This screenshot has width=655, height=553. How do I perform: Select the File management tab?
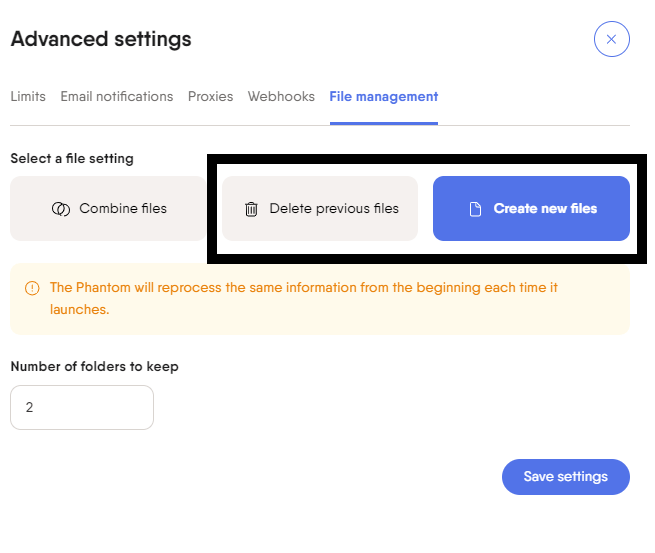(x=384, y=97)
